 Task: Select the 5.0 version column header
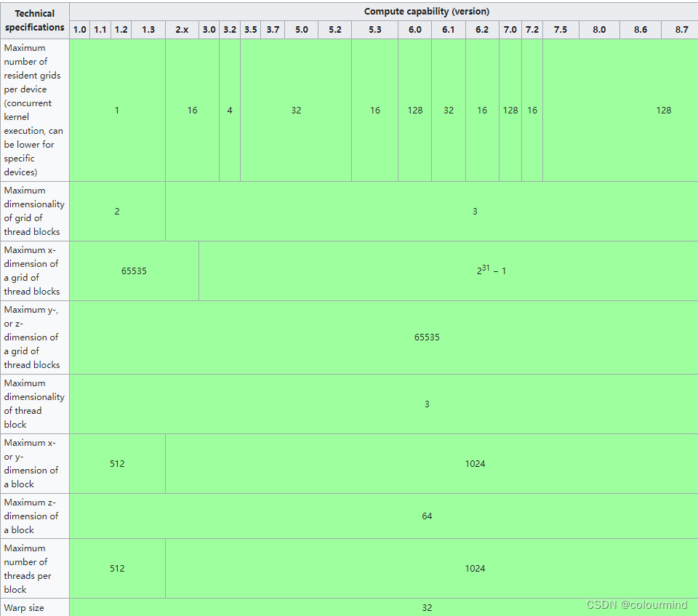(x=301, y=30)
